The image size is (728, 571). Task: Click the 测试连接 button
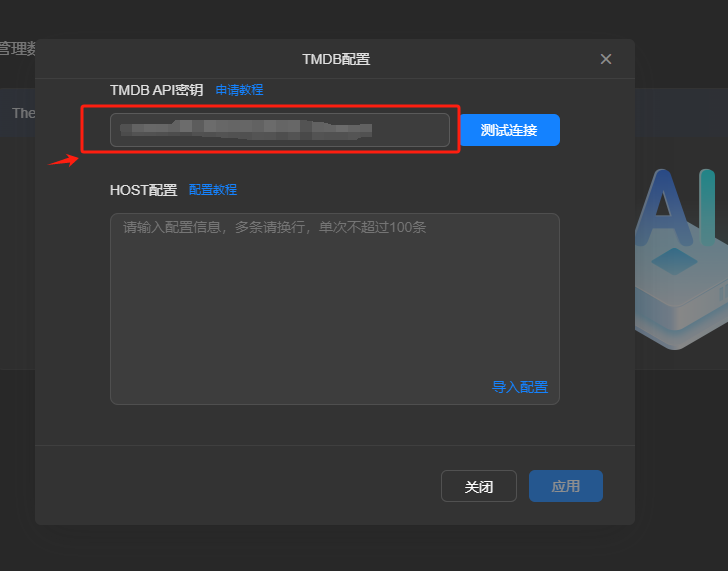509,130
